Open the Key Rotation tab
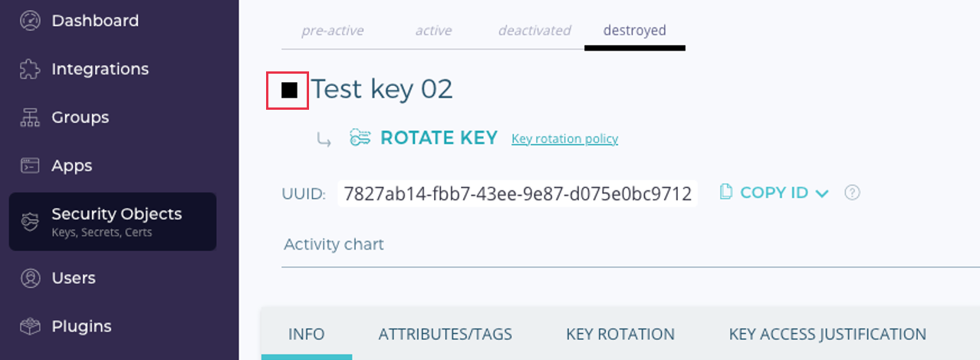980x360 pixels. pyautogui.click(x=620, y=335)
